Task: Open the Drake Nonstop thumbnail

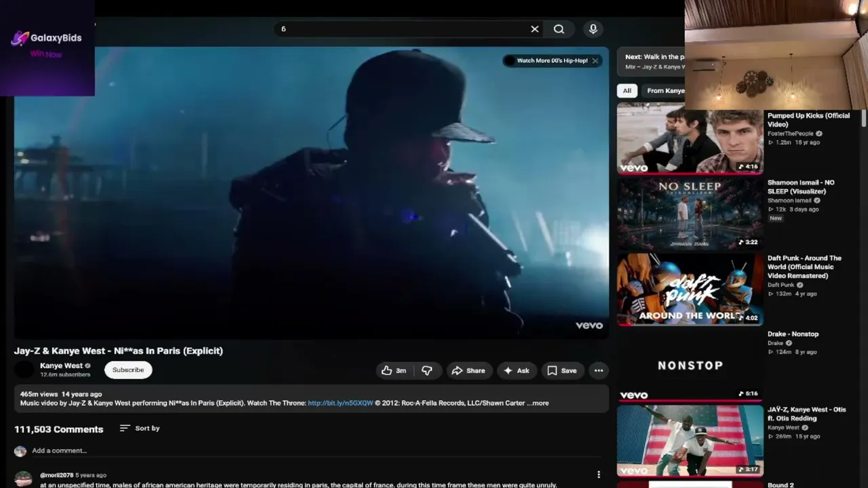Action: click(x=690, y=365)
